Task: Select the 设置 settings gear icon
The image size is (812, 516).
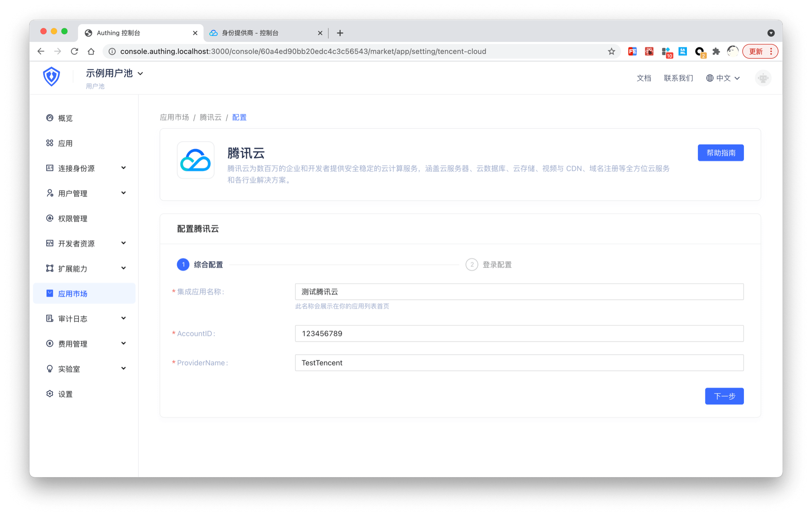Action: [49, 393]
